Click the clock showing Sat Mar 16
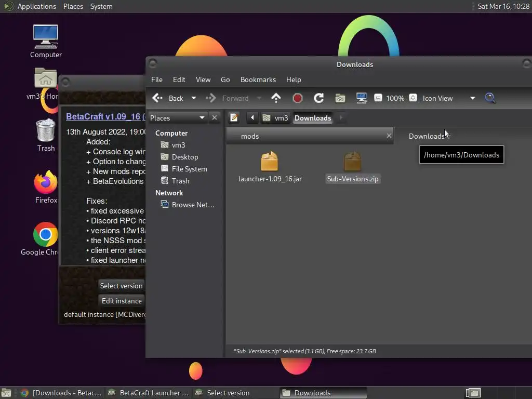Screen dimensions: 532x399 pos(503,6)
